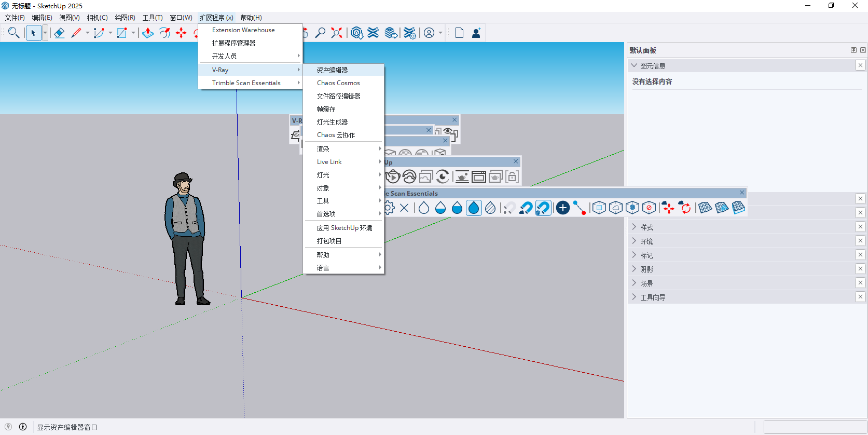This screenshot has width=868, height=435.
Task: Close the 样式 panel with its X
Action: coord(860,227)
